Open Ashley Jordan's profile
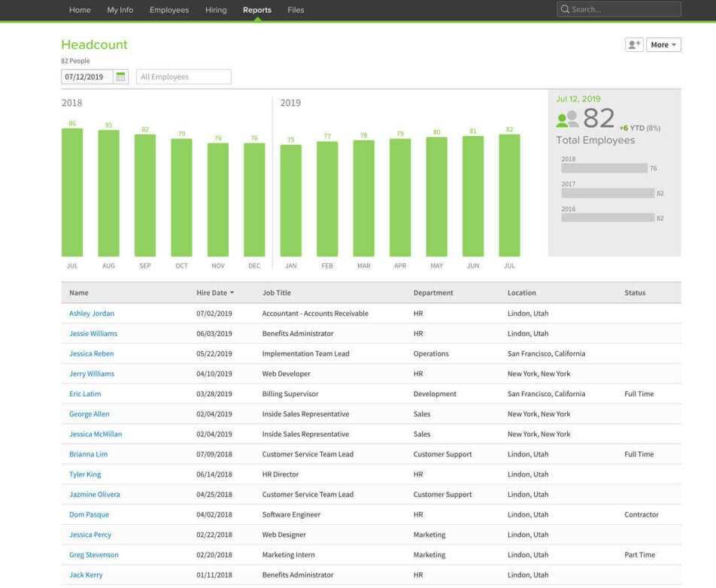 pos(92,313)
